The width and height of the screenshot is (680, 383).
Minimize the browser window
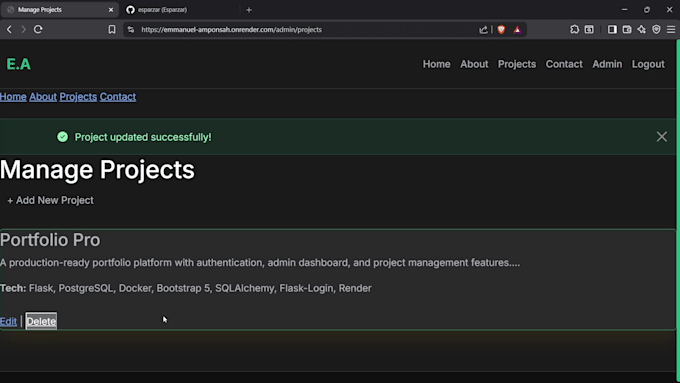(624, 10)
